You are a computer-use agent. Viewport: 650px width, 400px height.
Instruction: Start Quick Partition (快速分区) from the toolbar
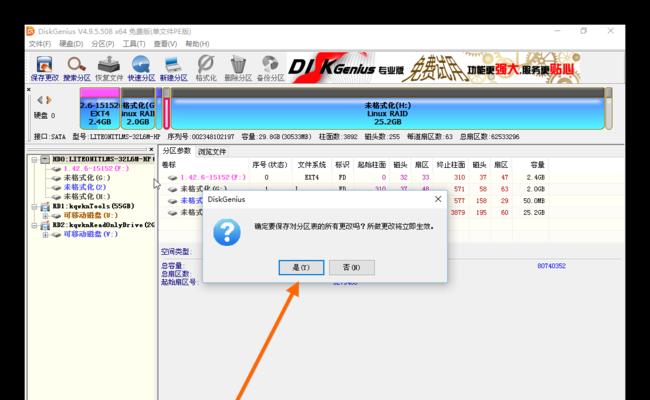[x=141, y=68]
